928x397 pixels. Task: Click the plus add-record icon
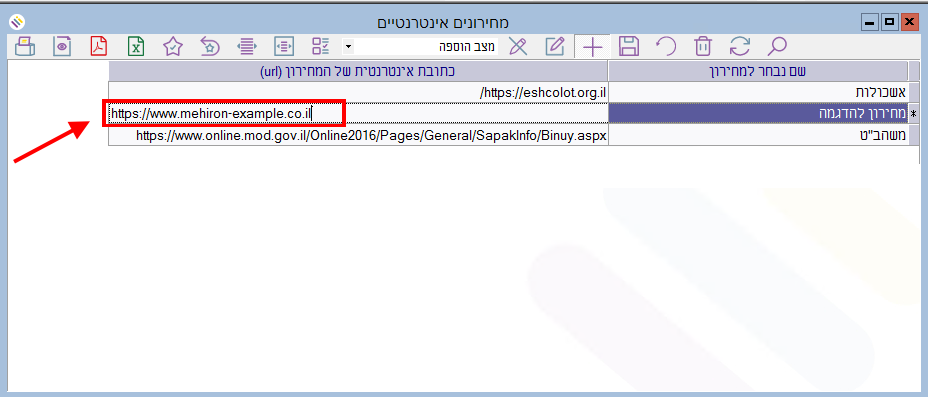[x=592, y=47]
